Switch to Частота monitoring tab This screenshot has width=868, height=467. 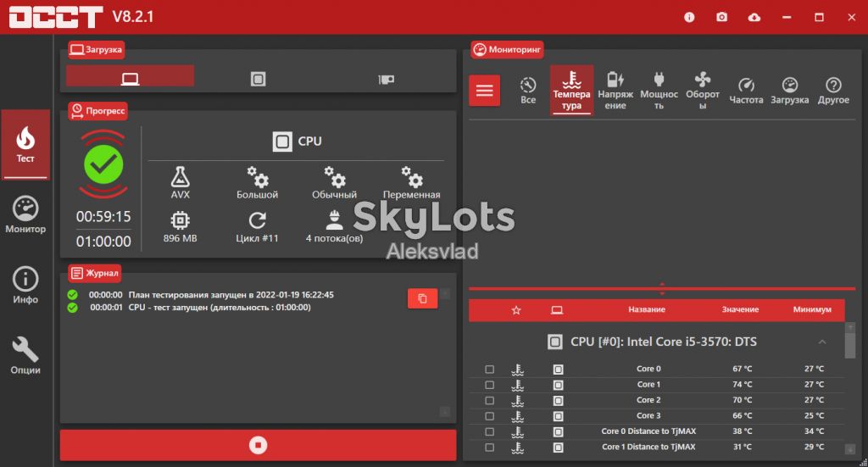[x=746, y=91]
